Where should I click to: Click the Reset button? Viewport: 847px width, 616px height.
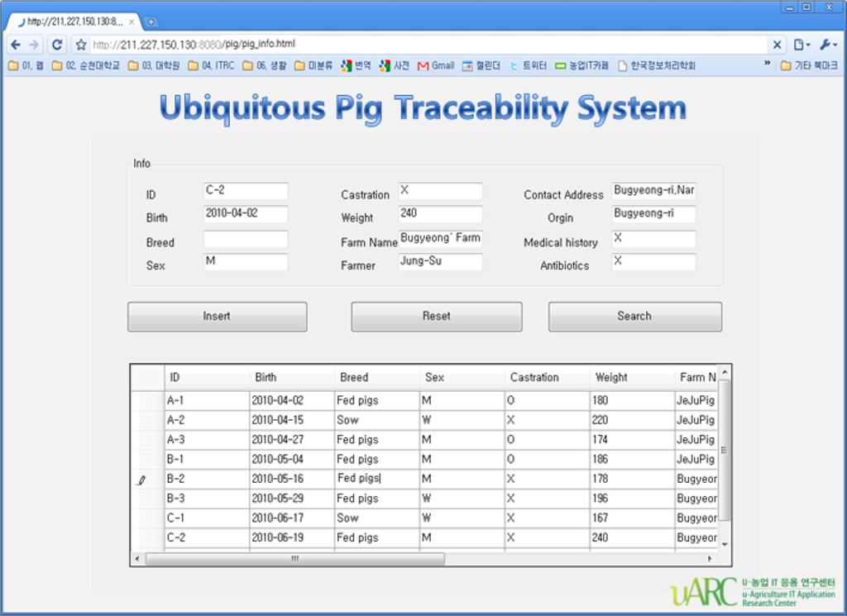437,316
